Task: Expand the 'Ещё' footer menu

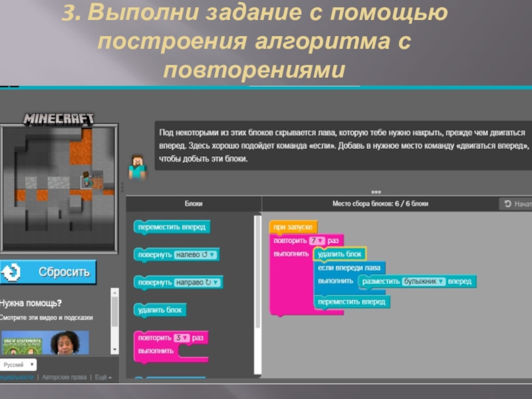Action: (x=103, y=377)
